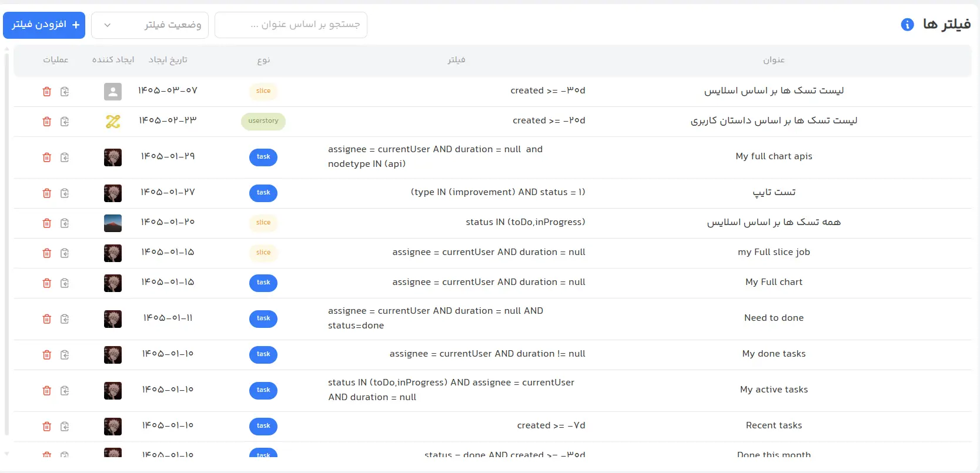The image size is (980, 473).
Task: Edit the 'همه تسک ها بر اساس اسلایس' filter
Action: pyautogui.click(x=65, y=223)
